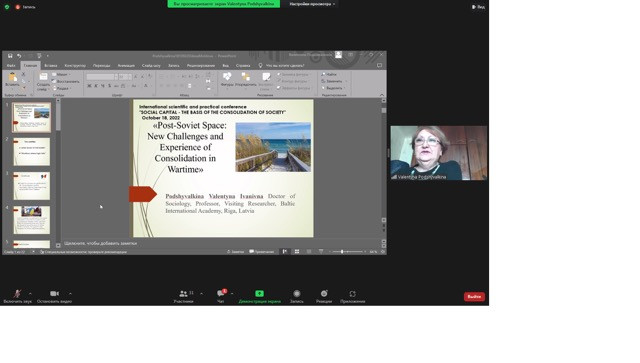Stop video using camera icon
This screenshot has width=640, height=363.
(54, 296)
